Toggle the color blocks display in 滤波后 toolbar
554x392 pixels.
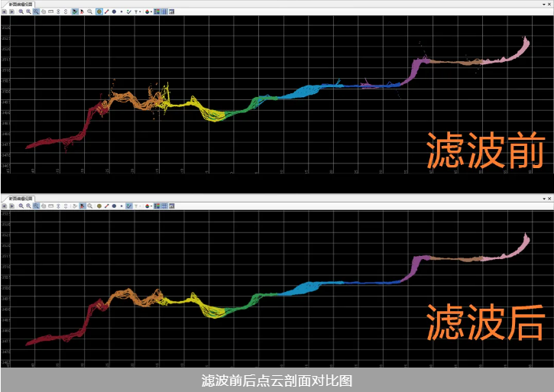[x=157, y=205]
